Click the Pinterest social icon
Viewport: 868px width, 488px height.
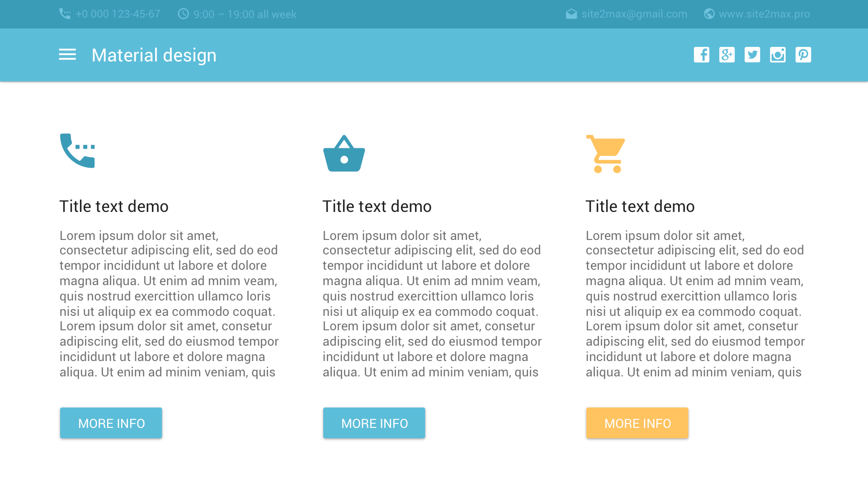[803, 55]
